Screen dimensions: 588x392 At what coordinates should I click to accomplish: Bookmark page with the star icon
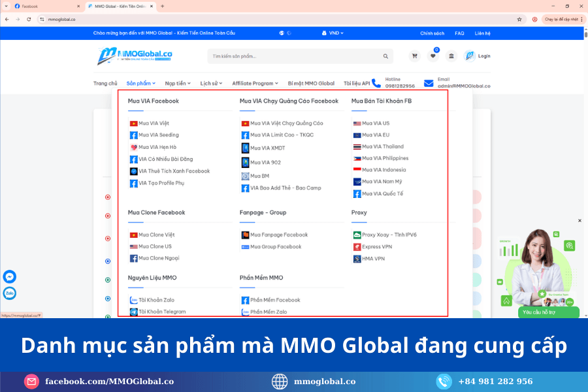point(519,19)
